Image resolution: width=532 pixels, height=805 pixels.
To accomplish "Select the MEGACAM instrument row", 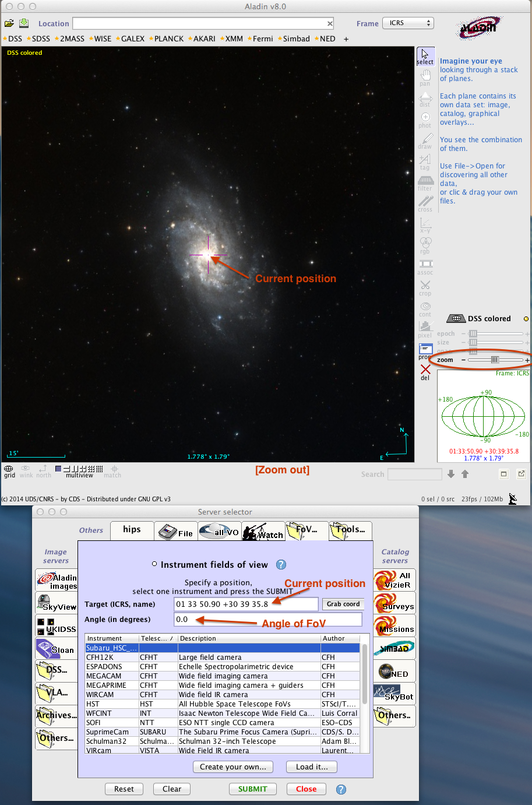I will pos(223,676).
